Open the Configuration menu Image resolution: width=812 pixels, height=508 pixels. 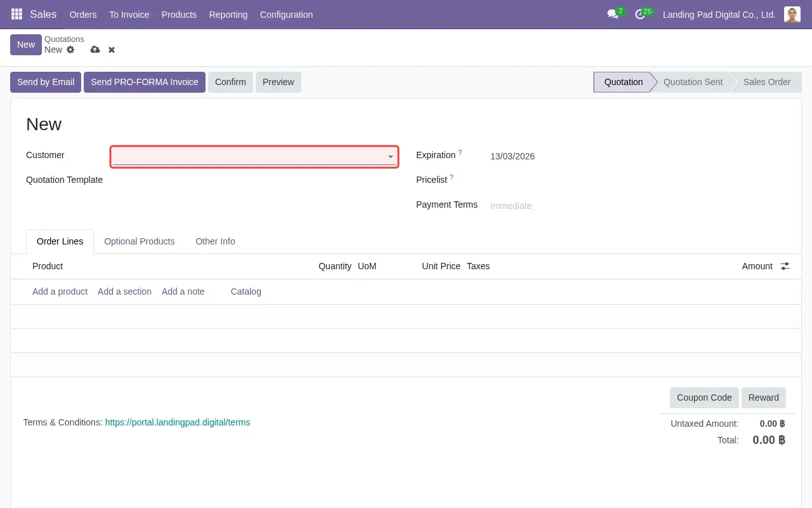[286, 14]
